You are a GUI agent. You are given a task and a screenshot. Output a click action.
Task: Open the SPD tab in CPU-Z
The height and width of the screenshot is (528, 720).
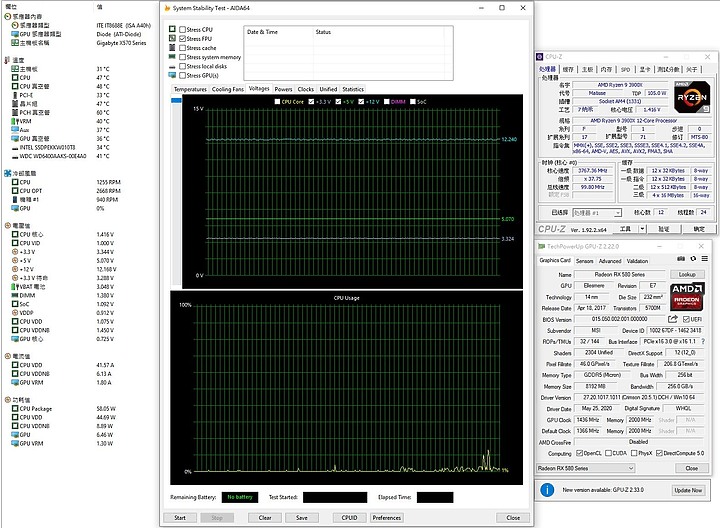click(625, 69)
